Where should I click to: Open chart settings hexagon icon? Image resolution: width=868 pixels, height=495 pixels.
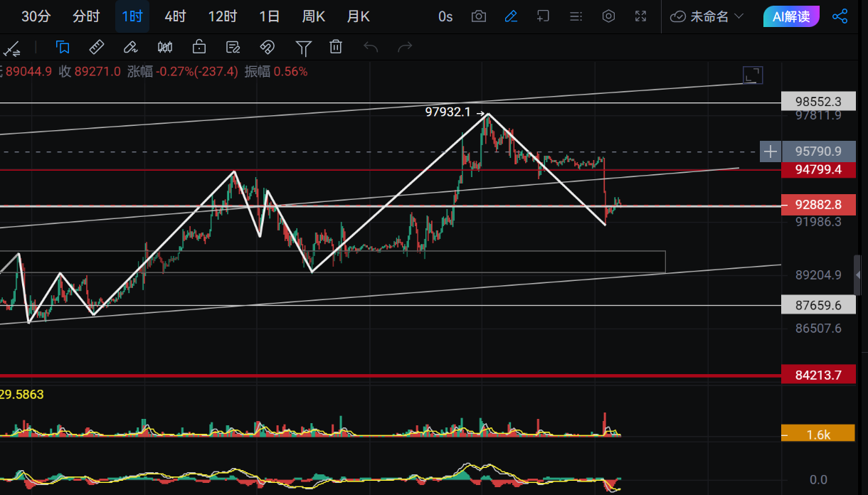point(608,16)
